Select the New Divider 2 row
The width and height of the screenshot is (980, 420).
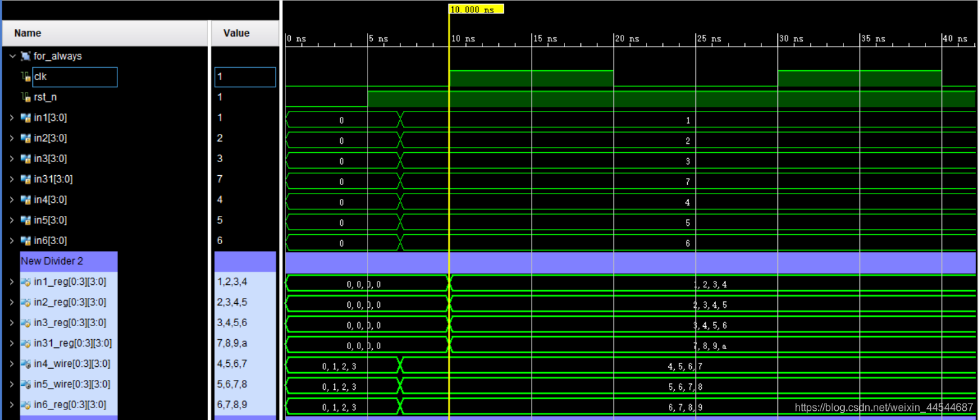coord(69,261)
